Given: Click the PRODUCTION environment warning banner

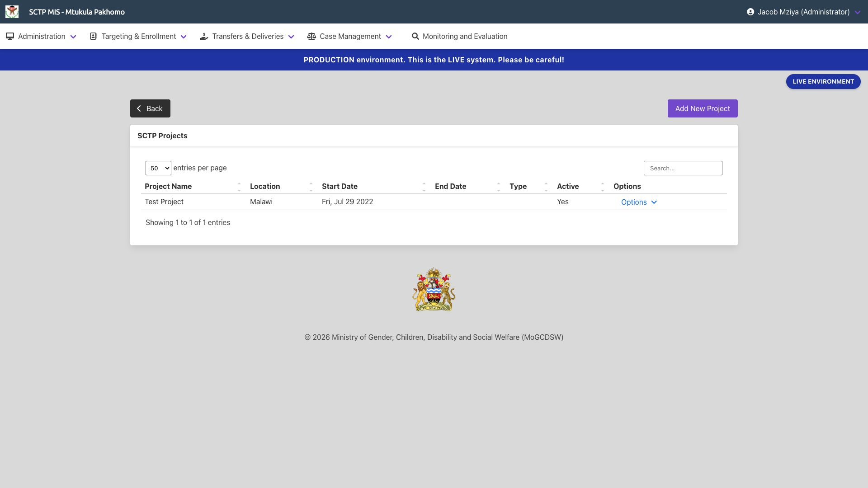Looking at the screenshot, I should pyautogui.click(x=434, y=60).
